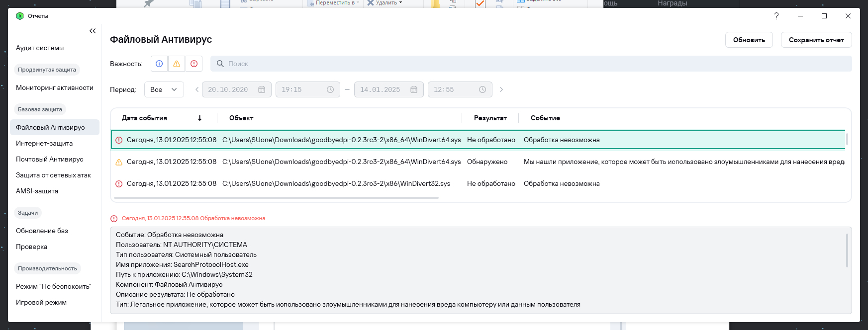The image size is (868, 330).
Task: Open the start date calendar picker
Action: click(262, 89)
